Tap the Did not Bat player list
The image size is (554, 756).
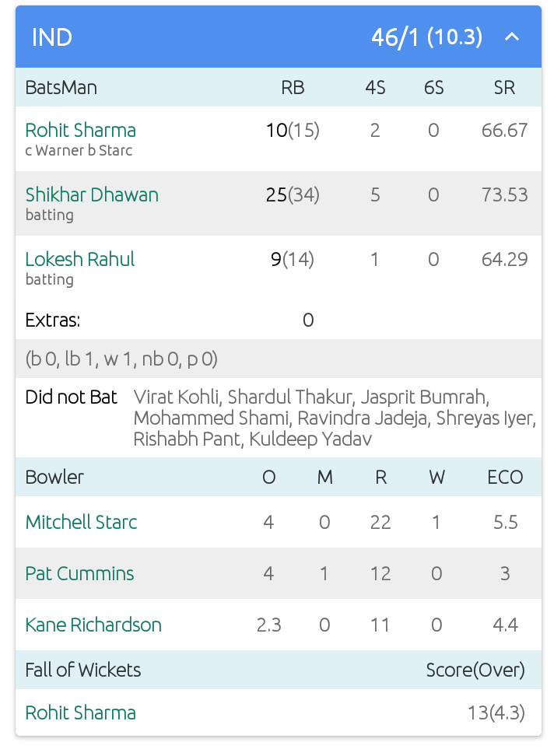click(x=335, y=418)
